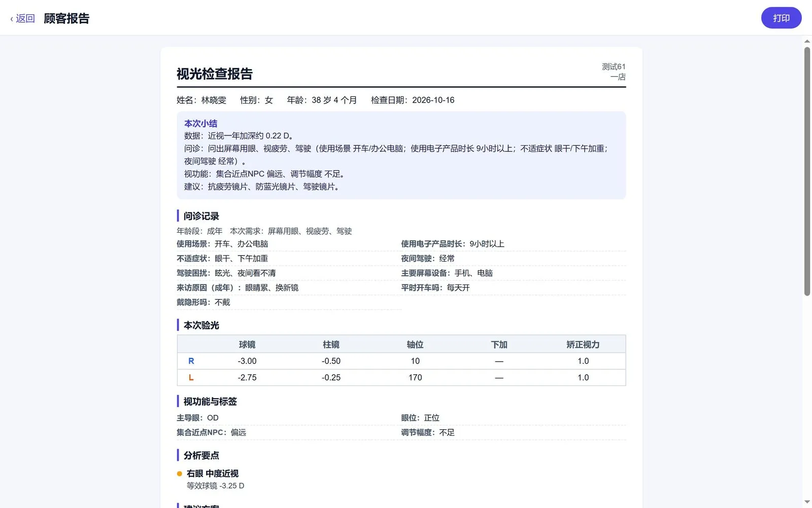Go back via the 返回 link
The height and width of the screenshot is (508, 812).
point(22,18)
